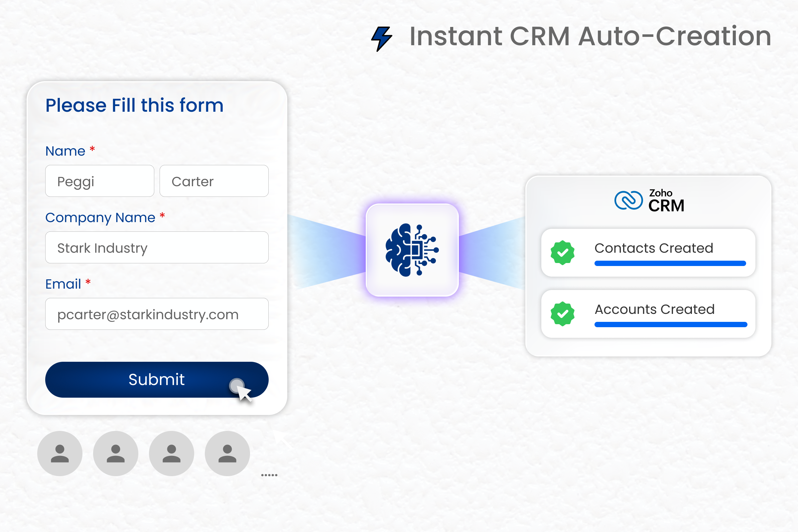This screenshot has width=798, height=532.
Task: Click the Accounts Created green checkmark badge
Action: pos(563,314)
